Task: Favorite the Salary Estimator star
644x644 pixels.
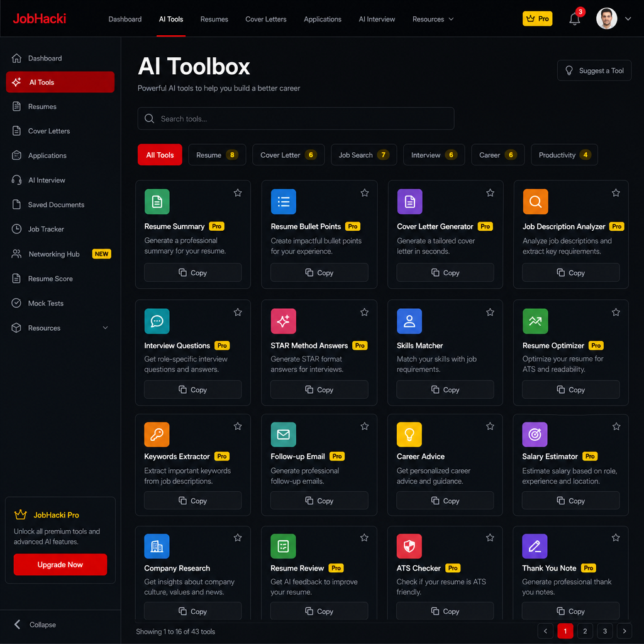Action: click(616, 426)
